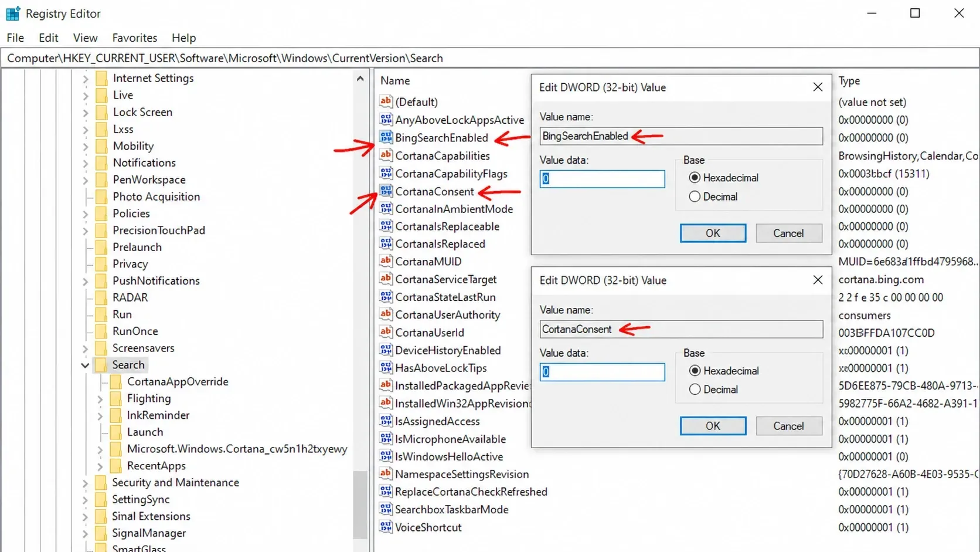980x552 pixels.
Task: Click the Registry Editor app icon in title bar
Action: (x=13, y=13)
